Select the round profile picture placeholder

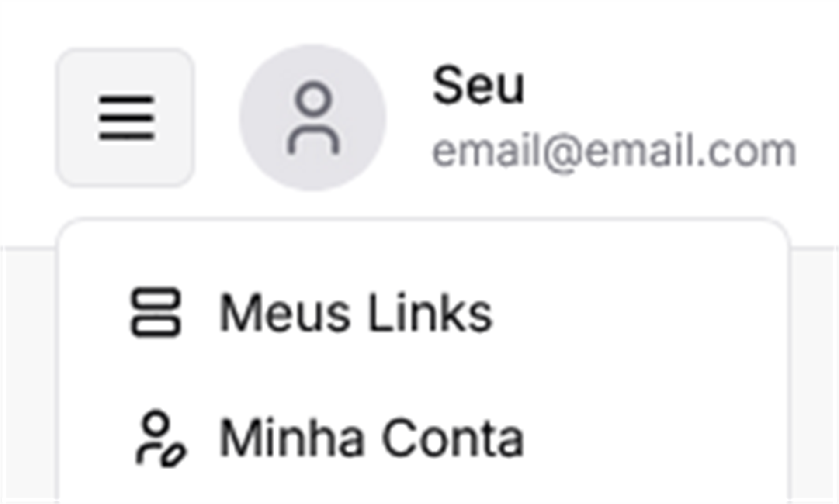point(313,117)
